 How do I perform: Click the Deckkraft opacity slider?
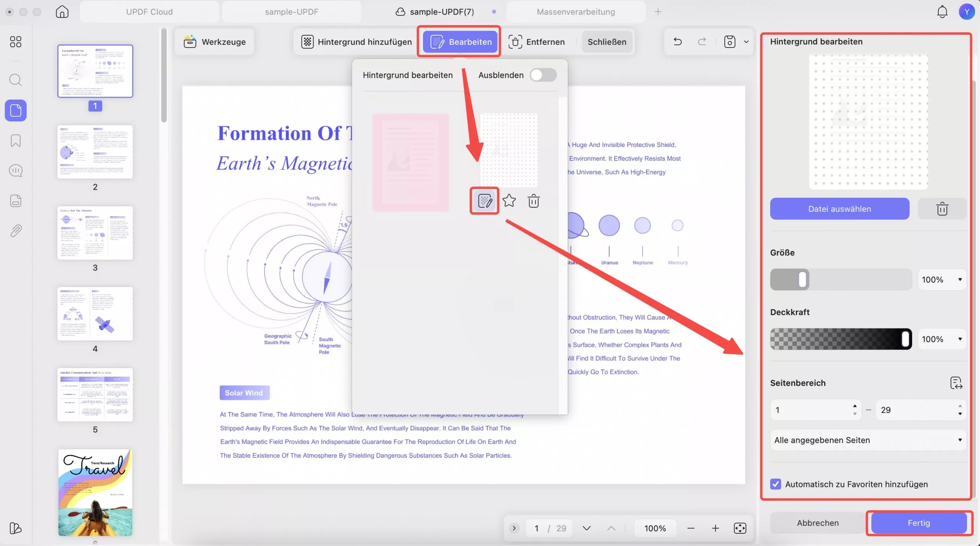click(x=840, y=339)
